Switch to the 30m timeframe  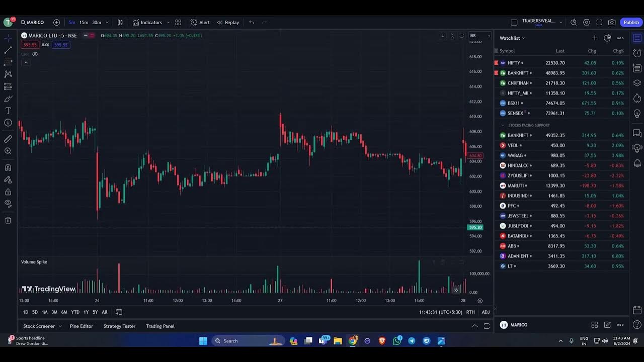[x=96, y=22]
